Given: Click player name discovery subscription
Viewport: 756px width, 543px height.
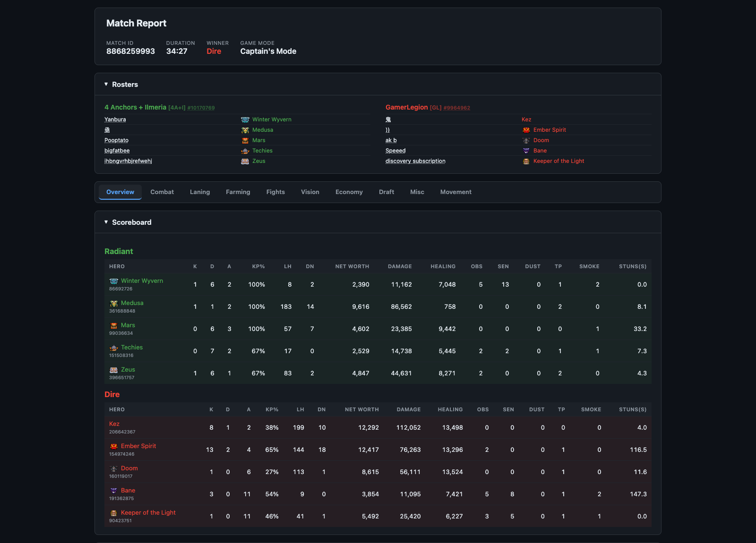Looking at the screenshot, I should coord(415,161).
